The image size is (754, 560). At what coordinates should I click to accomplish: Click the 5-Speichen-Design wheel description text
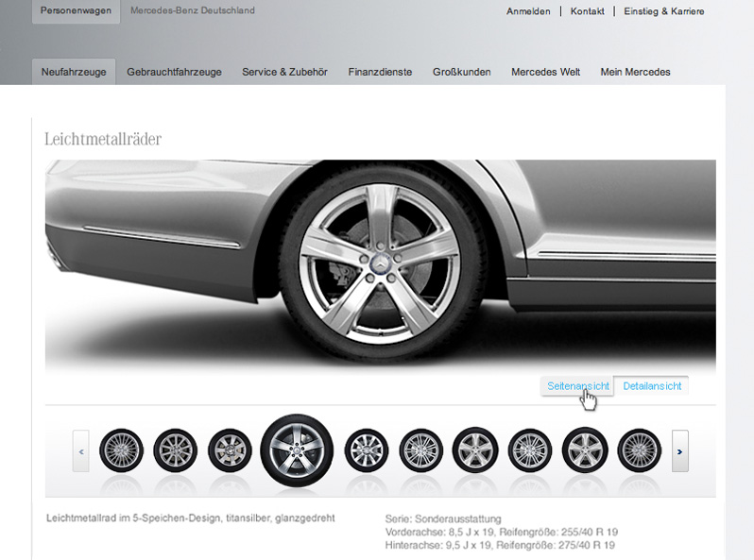click(x=191, y=518)
